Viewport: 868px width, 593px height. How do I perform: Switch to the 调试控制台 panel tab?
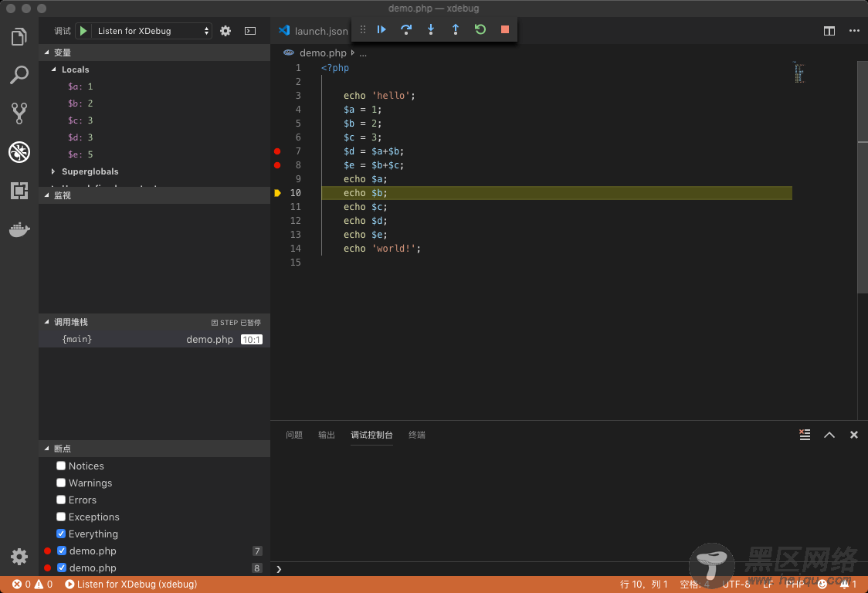pyautogui.click(x=372, y=435)
